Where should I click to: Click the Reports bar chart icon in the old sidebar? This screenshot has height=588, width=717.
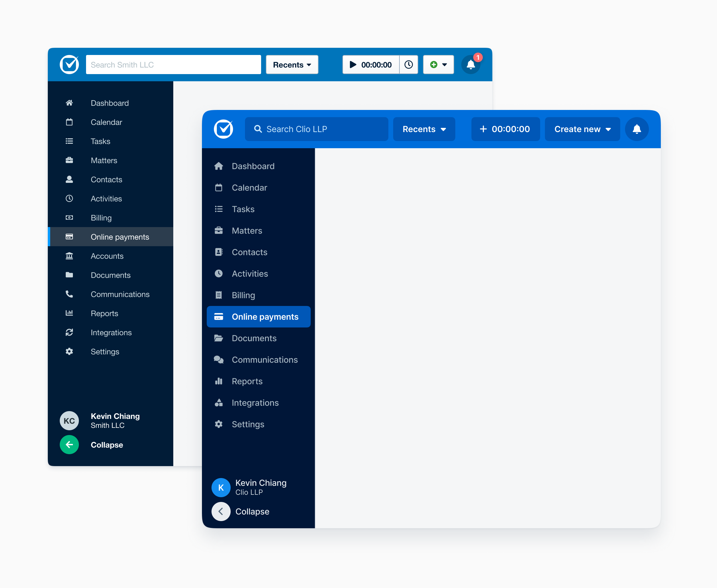tap(69, 313)
